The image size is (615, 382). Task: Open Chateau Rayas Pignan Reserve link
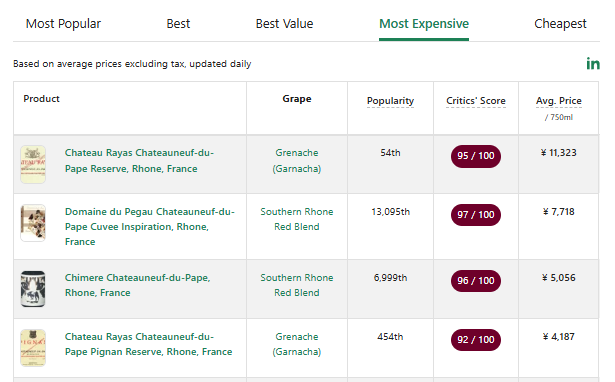coord(148,344)
